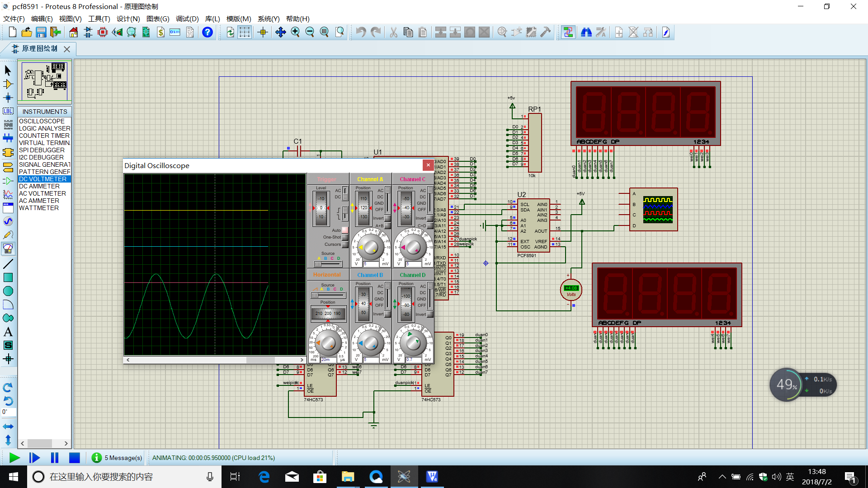
Task: Open the 编辑(E) menu
Action: click(x=42, y=19)
